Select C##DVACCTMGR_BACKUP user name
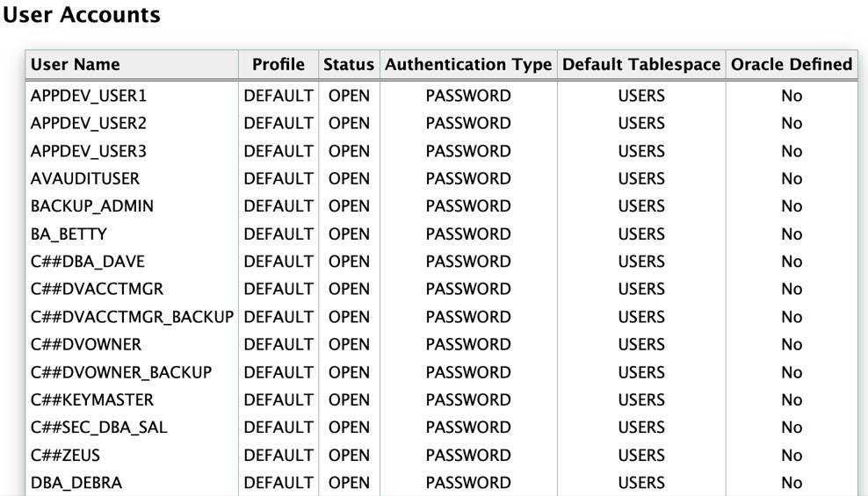The image size is (868, 496). pos(133,317)
